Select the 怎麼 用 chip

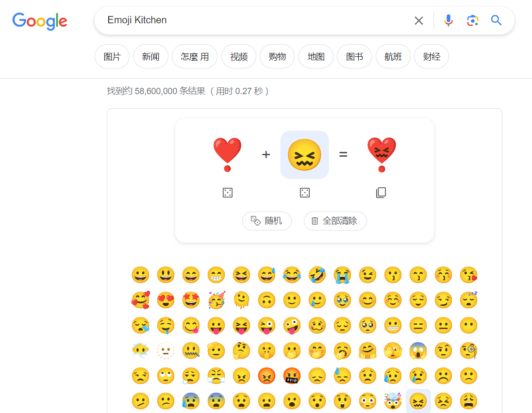click(x=195, y=56)
